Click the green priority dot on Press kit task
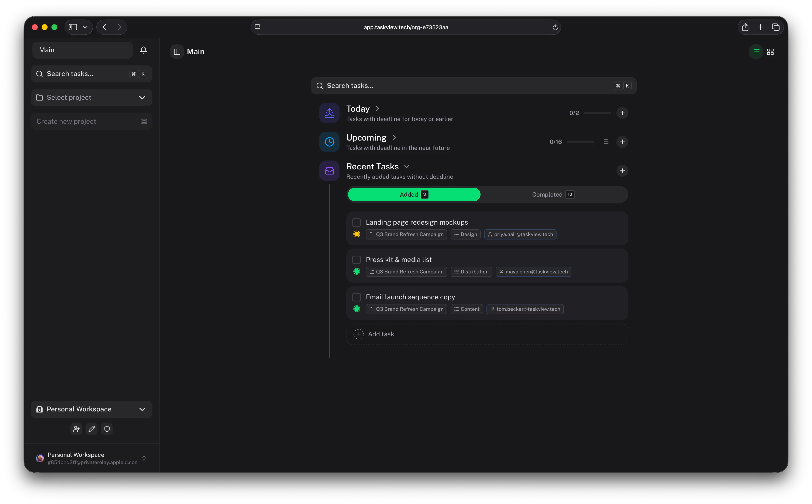Image resolution: width=812 pixels, height=504 pixels. 356,271
